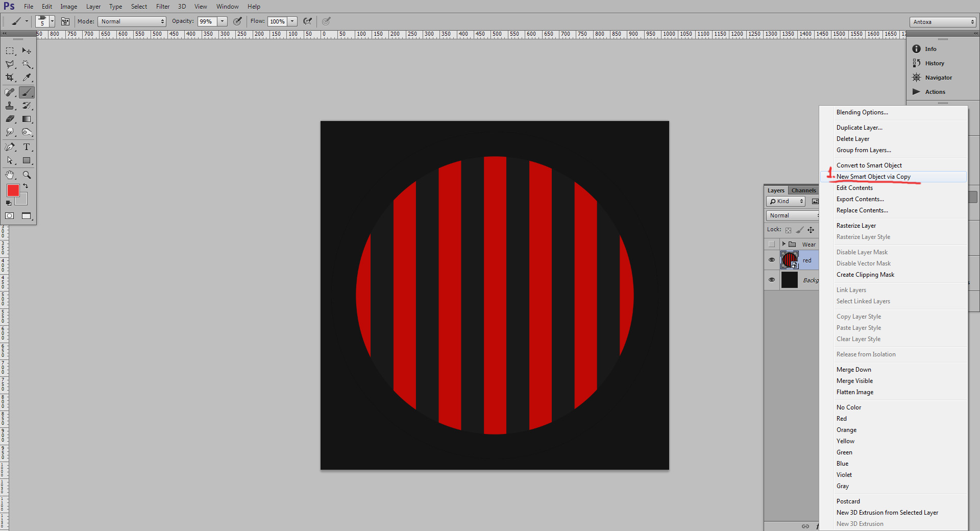Reset default foreground and background colors
The width and height of the screenshot is (980, 531).
[x=8, y=203]
